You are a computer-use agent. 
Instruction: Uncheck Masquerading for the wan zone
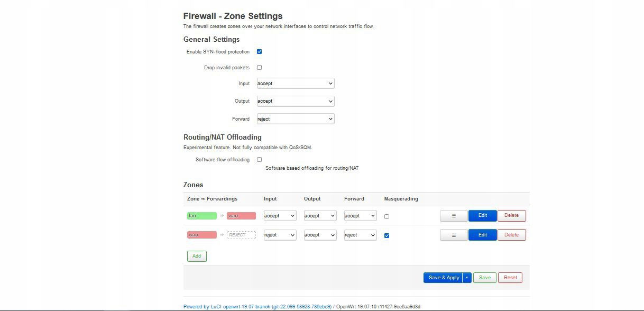[x=387, y=235]
